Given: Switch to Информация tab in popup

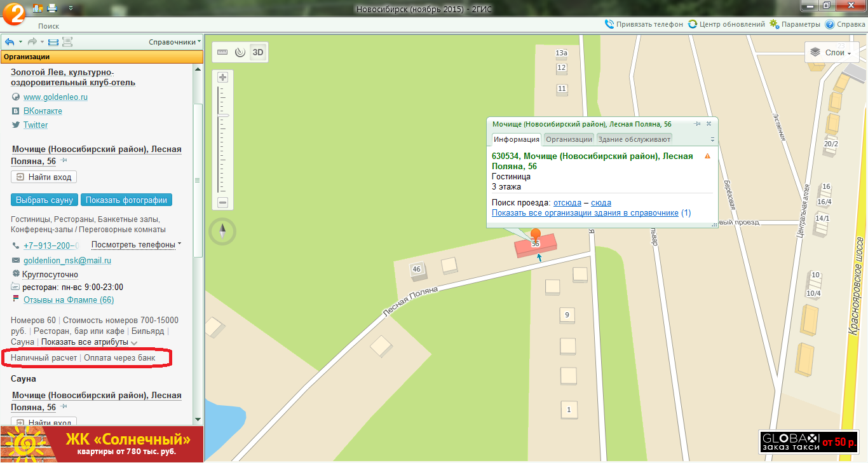Looking at the screenshot, I should (x=517, y=139).
